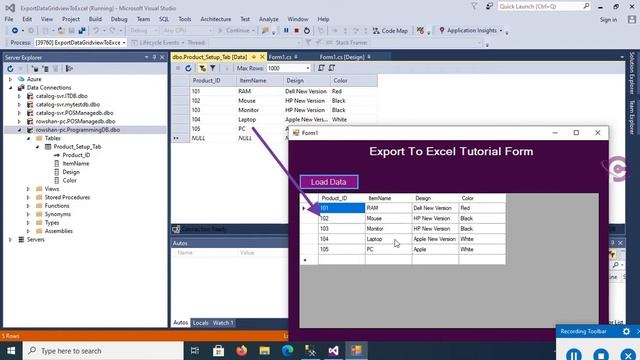Open the Architecture menu
Image resolution: width=640 pixels, height=360 pixels.
(216, 19)
